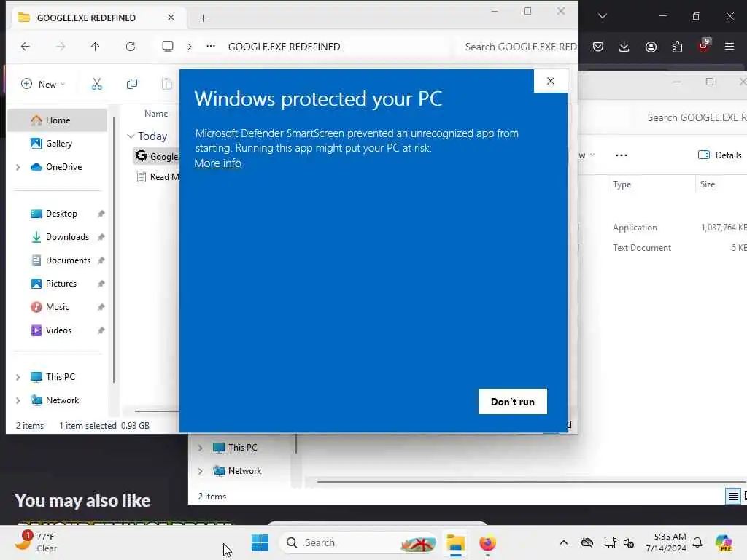Screen dimensions: 747x560
Task: Unpin Desktop using its pin icon
Action: 101,214
